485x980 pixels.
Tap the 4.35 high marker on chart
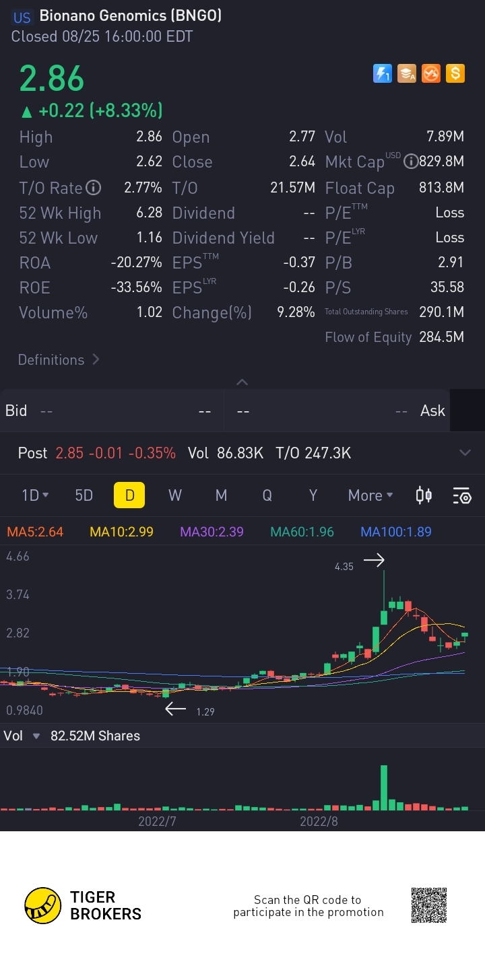(344, 567)
